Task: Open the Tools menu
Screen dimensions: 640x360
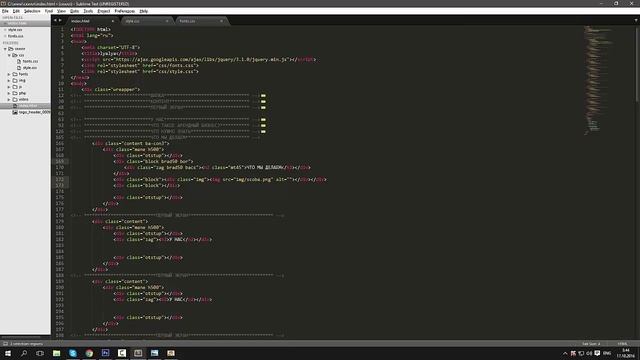Action: (88, 11)
